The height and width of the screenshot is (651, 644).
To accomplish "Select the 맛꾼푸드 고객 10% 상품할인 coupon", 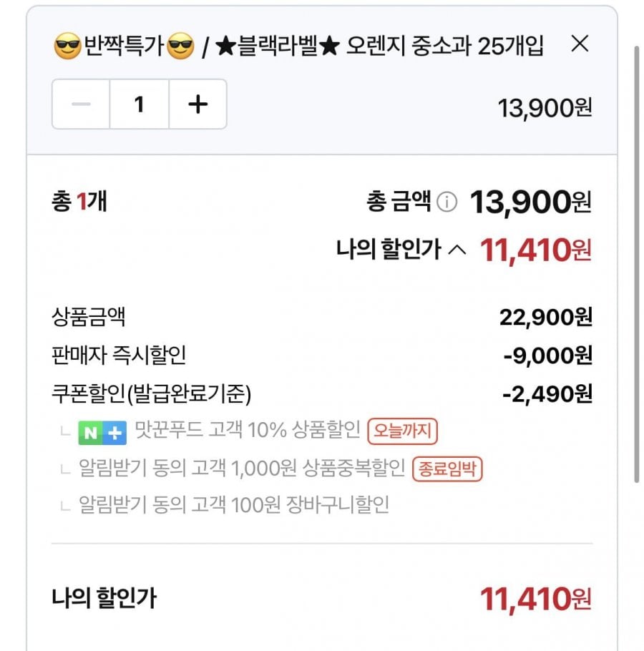I will [246, 431].
